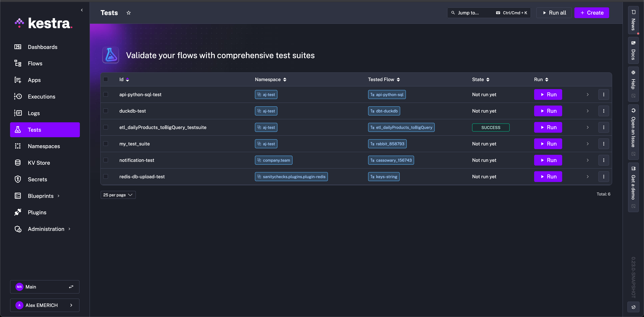Open Secrets with the shield icon
Screen dimensions: 644x317
point(18,179)
